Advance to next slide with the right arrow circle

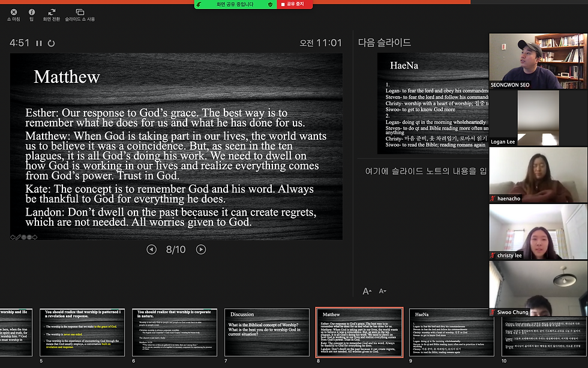[x=201, y=250]
